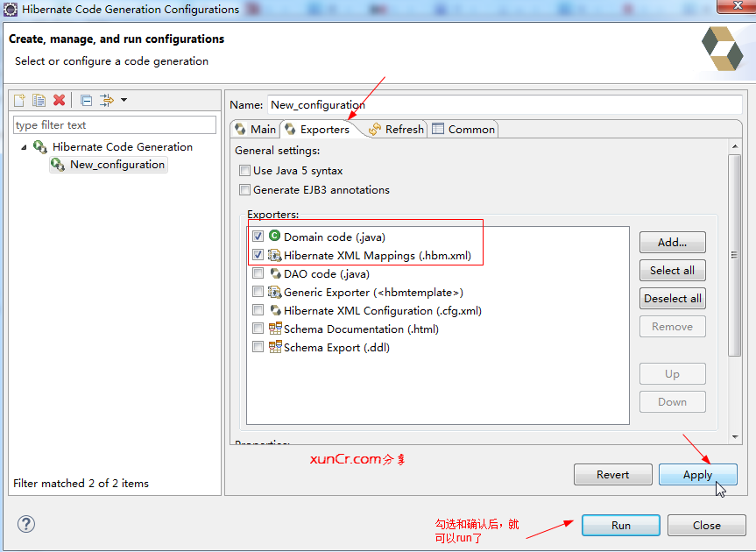Select the Schema Export (.ddl) list entry text

(336, 347)
